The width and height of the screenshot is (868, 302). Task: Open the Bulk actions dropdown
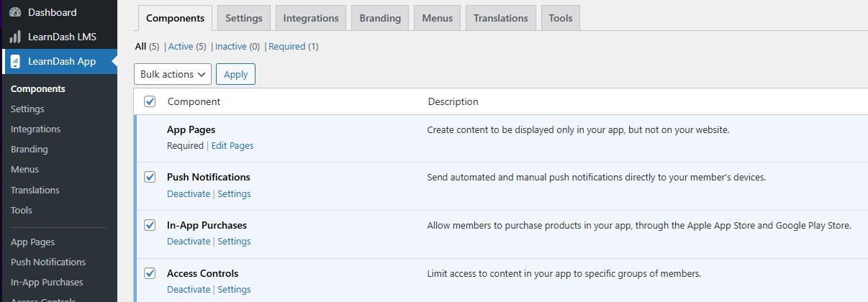[x=173, y=74]
